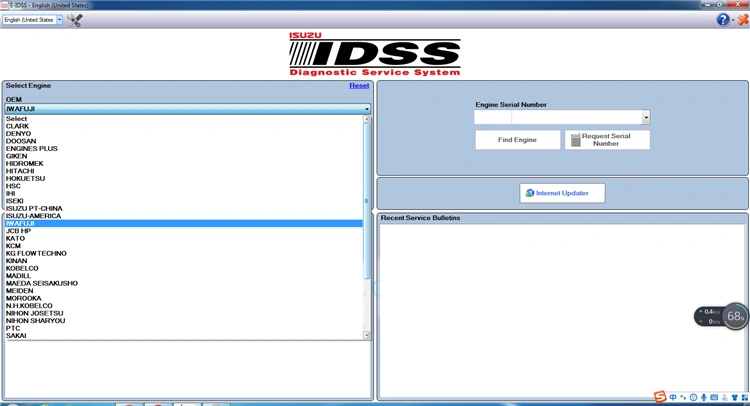Select KOBELCO in the OEM list
Image resolution: width=750 pixels, height=406 pixels.
pyautogui.click(x=184, y=268)
